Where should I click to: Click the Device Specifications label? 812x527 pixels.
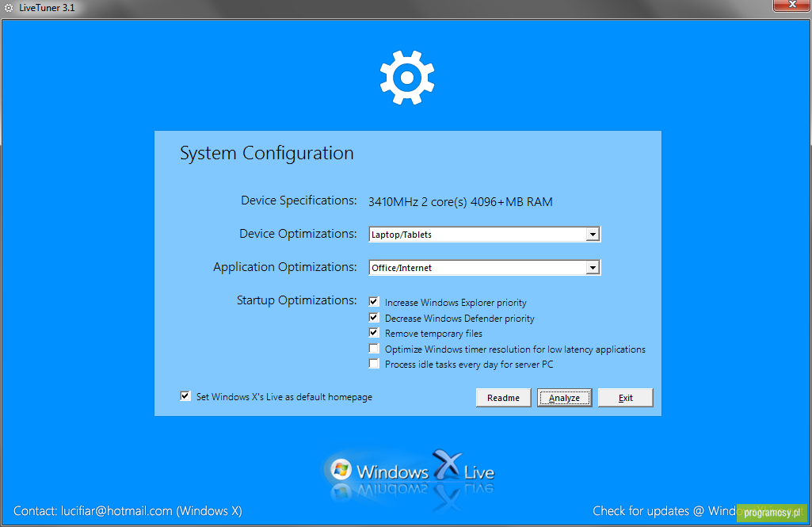[299, 200]
